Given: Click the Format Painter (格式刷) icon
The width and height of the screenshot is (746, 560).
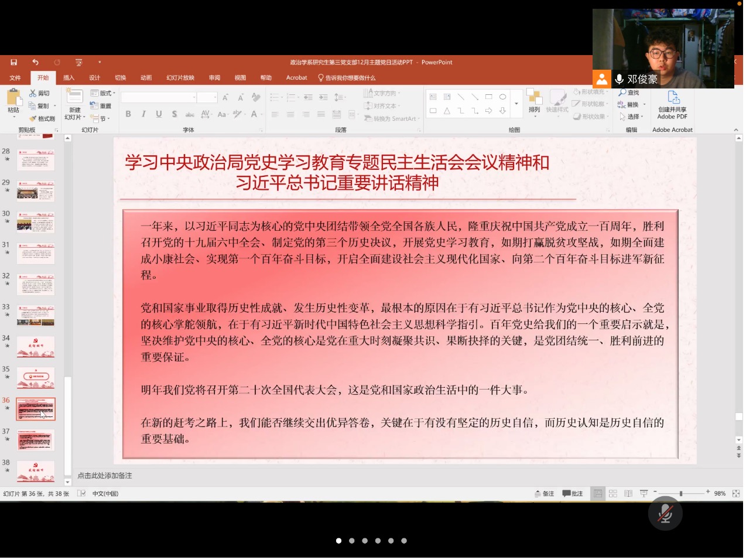Looking at the screenshot, I should 33,119.
